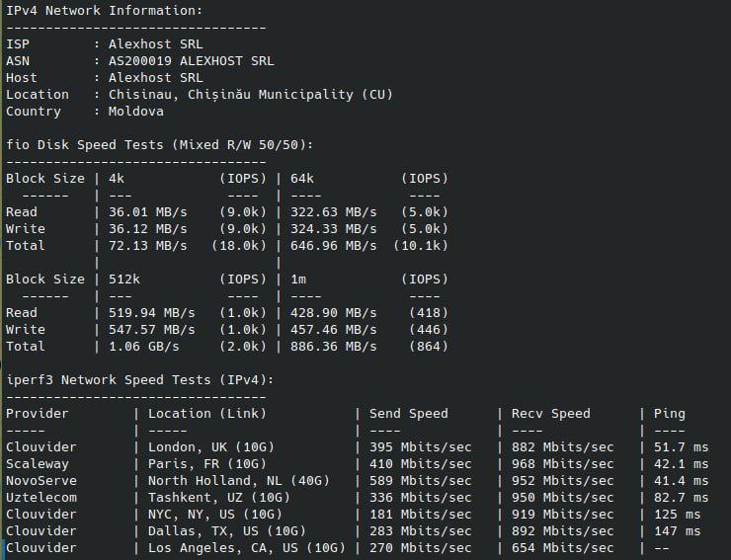Click the 1.06 GB/s total value
This screenshot has height=560, width=731.
[x=144, y=347]
